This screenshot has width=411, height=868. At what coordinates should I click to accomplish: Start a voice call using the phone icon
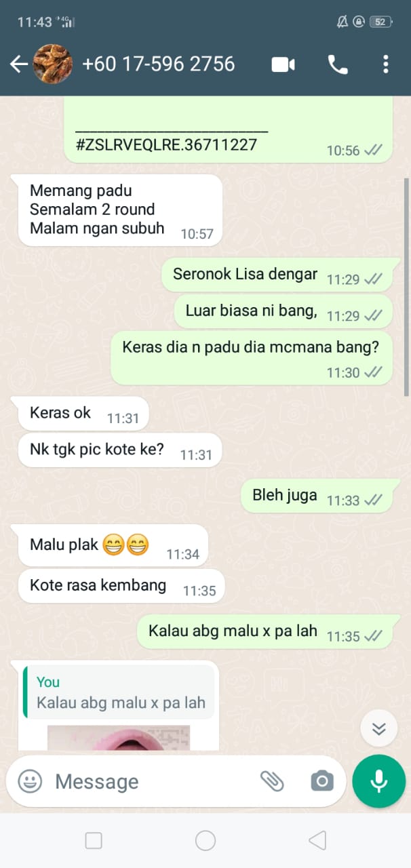click(338, 64)
